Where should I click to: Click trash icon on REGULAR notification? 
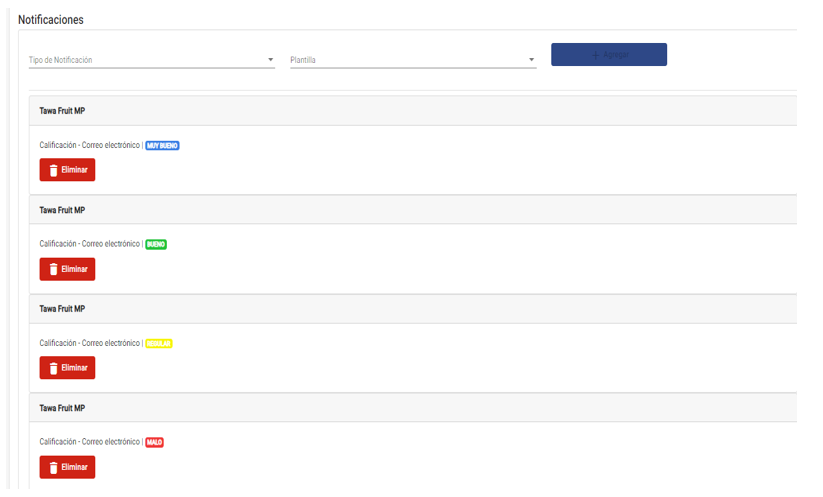click(54, 368)
